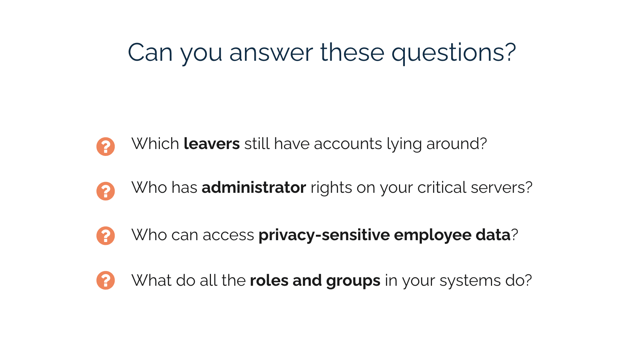
Task: Click the word 'answer' in the title
Action: (271, 54)
